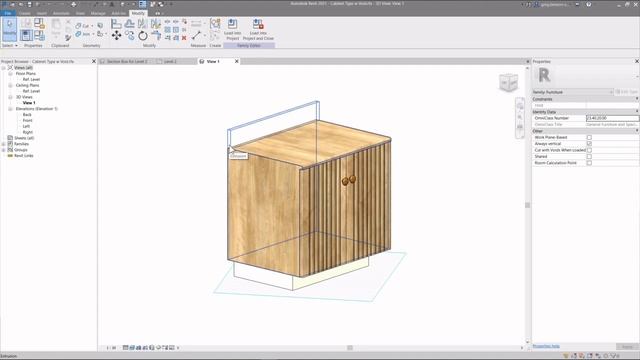Collapse Views (all) tree node
The image size is (640, 360).
[4, 68]
